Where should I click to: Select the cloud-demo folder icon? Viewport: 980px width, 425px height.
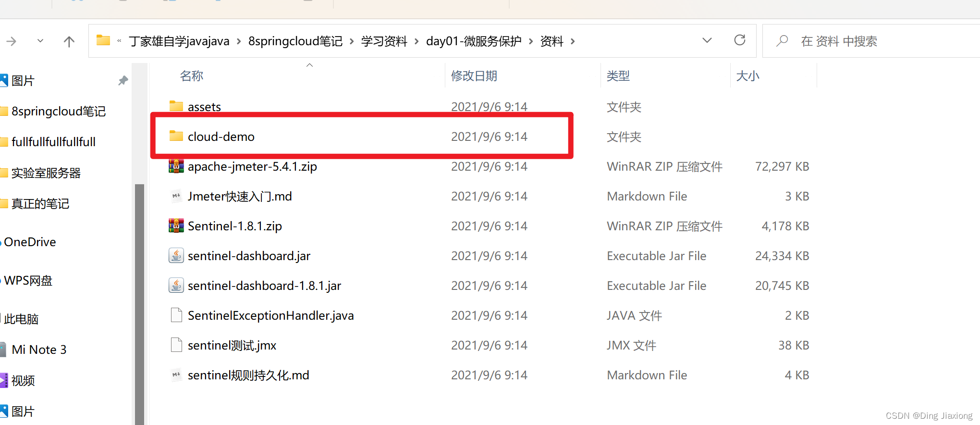176,136
